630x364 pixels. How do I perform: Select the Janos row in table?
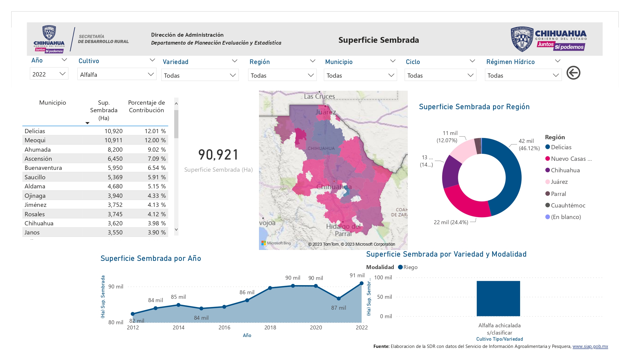point(95,232)
